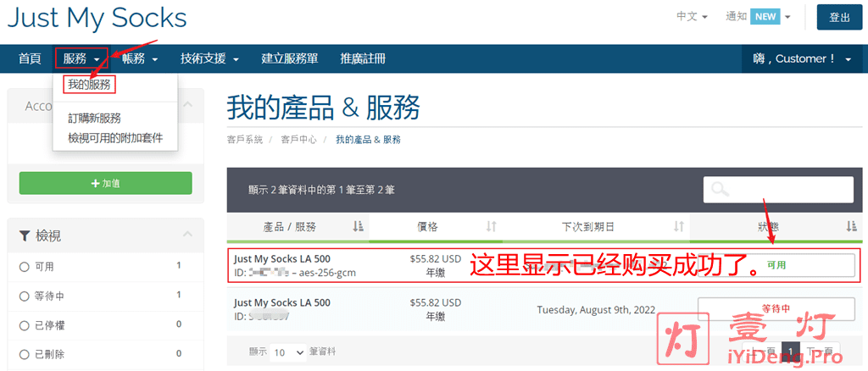Collapse the Account panel chevron
The width and height of the screenshot is (868, 371).
coord(188,104)
